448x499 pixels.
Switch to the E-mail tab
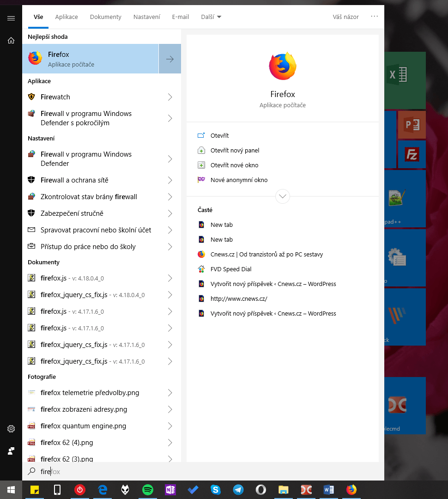(x=181, y=17)
